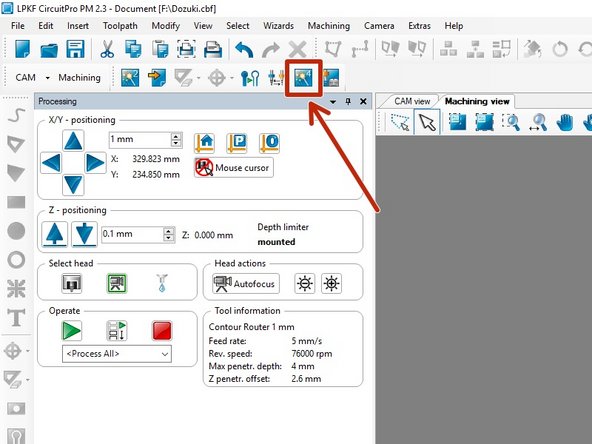Open the Wizards menu
The width and height of the screenshot is (592, 444).
(x=278, y=26)
